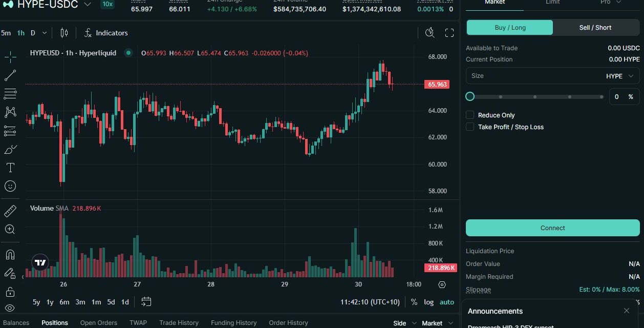Image resolution: width=644 pixels, height=328 pixels.
Task: Open candlestick chart style selector
Action: click(x=64, y=33)
